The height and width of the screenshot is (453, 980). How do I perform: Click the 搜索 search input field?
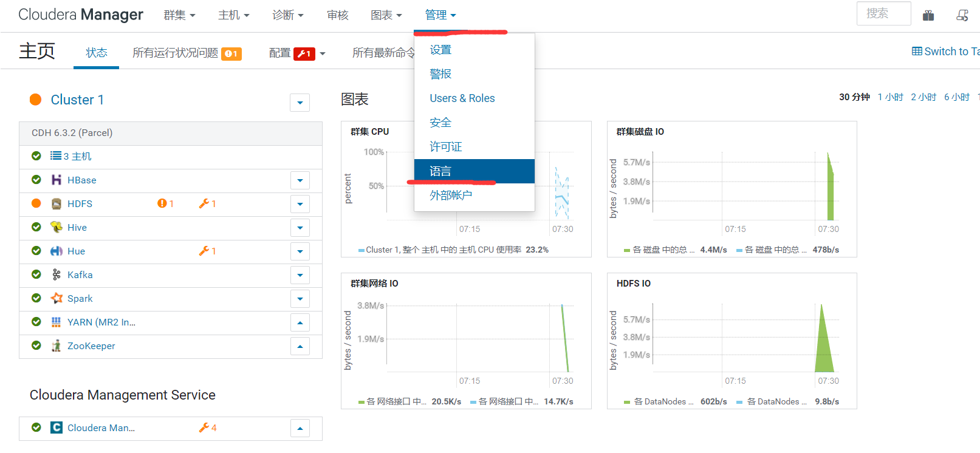(883, 13)
